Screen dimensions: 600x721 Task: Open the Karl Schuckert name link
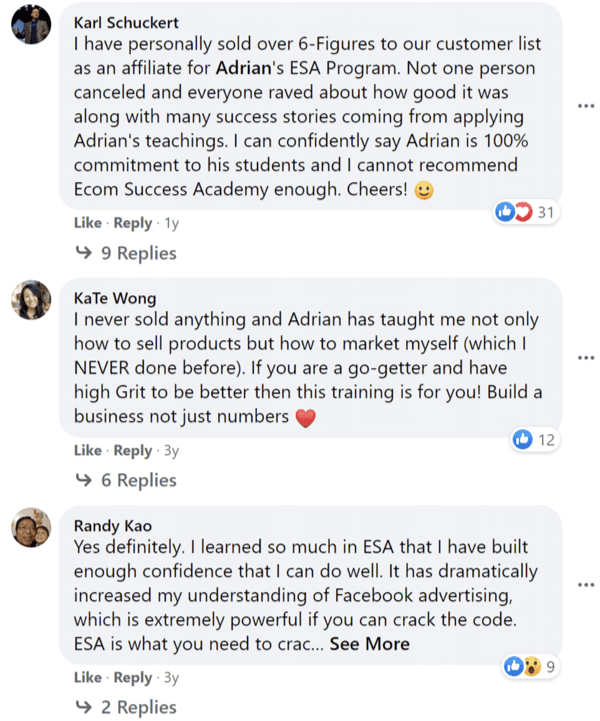pos(126,23)
